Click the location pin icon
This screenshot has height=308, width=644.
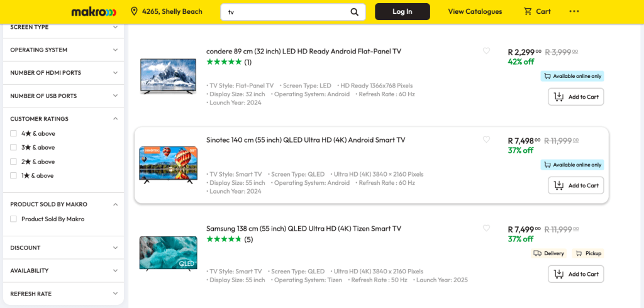134,11
